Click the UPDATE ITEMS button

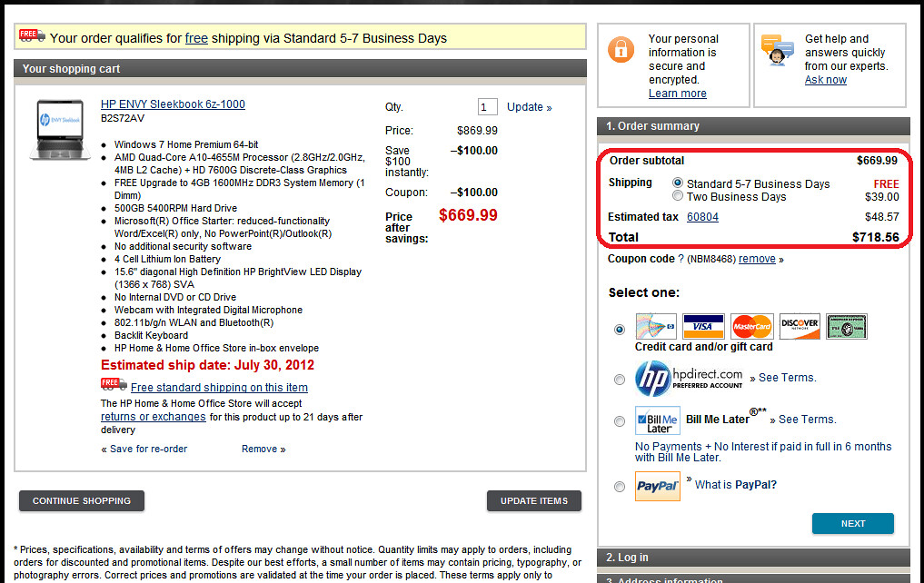(534, 500)
